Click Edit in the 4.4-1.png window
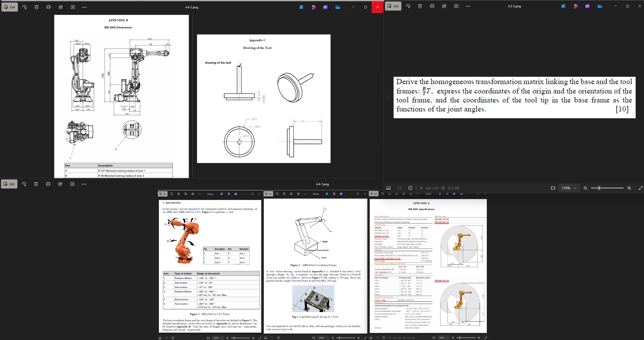 (x=9, y=184)
